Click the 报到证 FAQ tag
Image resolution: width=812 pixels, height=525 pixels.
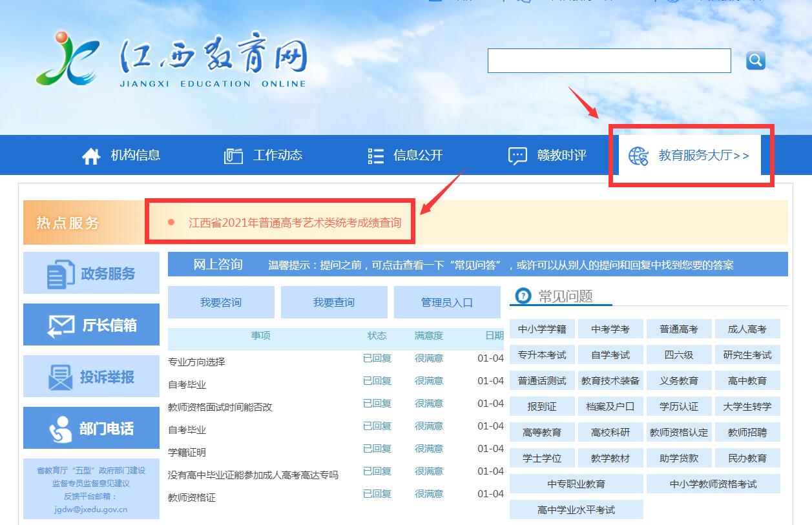542,406
